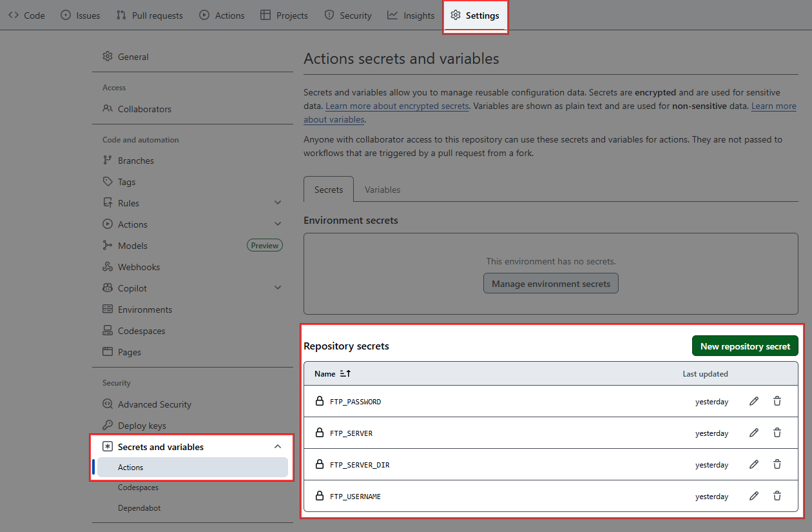Click pencil icon for FTP_USERNAME secret

(753, 496)
